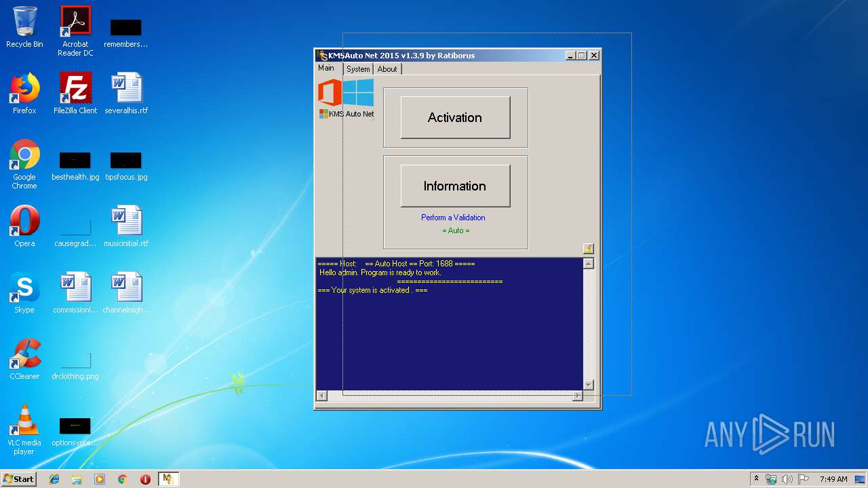This screenshot has width=868, height=488.
Task: Switch to the System tab
Action: 358,69
